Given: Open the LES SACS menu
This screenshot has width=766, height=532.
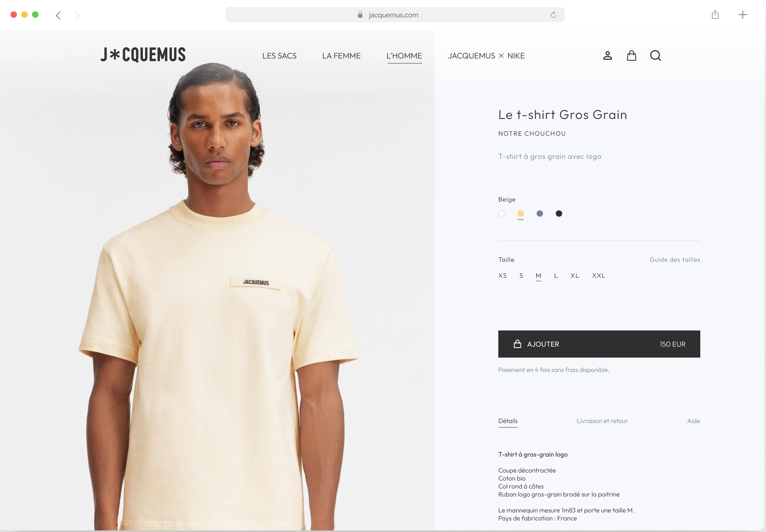Looking at the screenshot, I should point(279,56).
